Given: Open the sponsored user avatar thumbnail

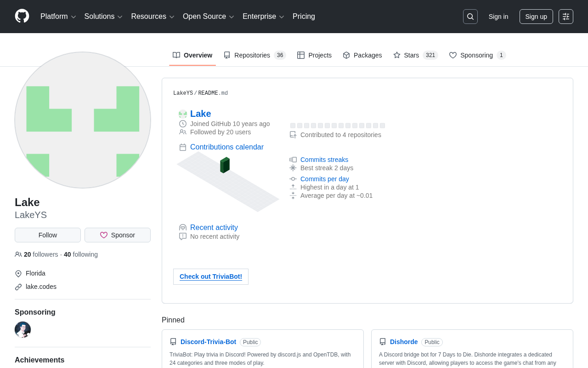Looking at the screenshot, I should tap(23, 330).
